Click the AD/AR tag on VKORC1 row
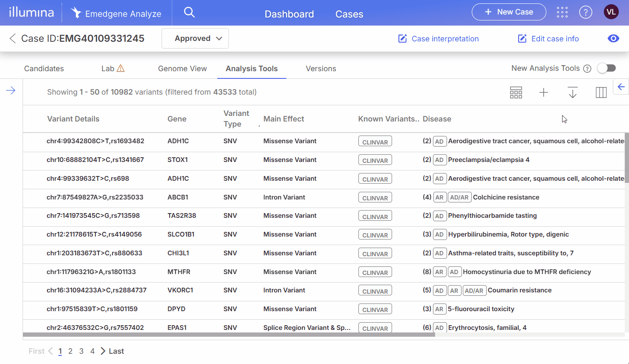Screen dimensions: 629x364 (474, 291)
